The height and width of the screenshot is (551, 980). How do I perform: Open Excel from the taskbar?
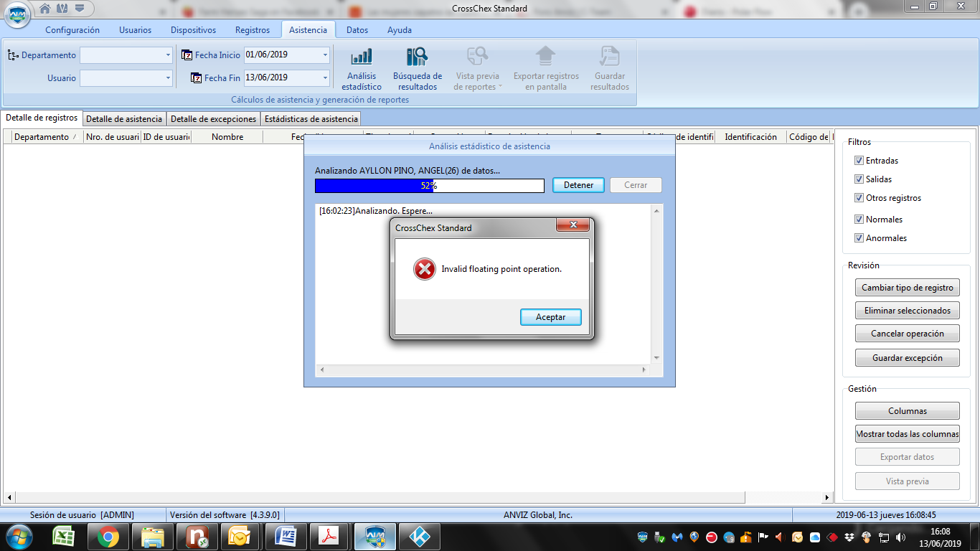64,537
